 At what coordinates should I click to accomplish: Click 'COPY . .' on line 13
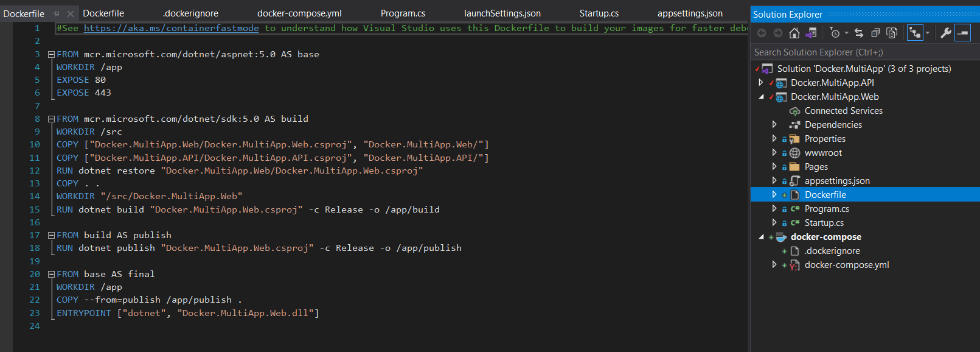coord(78,183)
